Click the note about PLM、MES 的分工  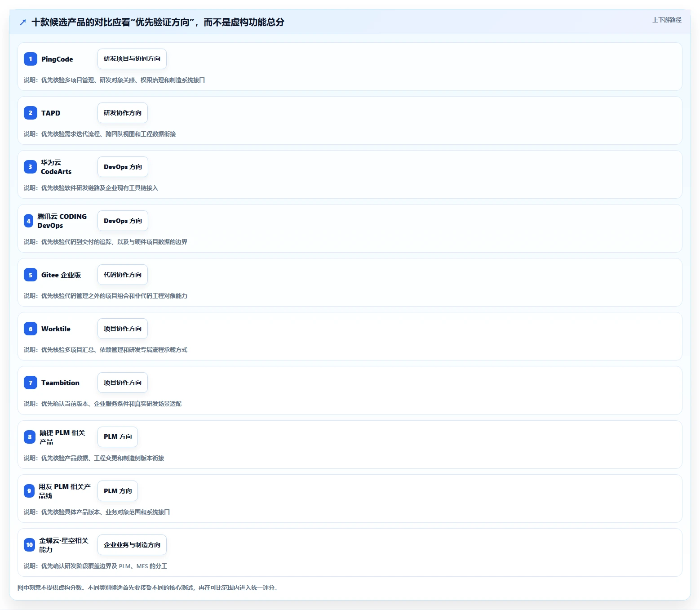tap(96, 566)
